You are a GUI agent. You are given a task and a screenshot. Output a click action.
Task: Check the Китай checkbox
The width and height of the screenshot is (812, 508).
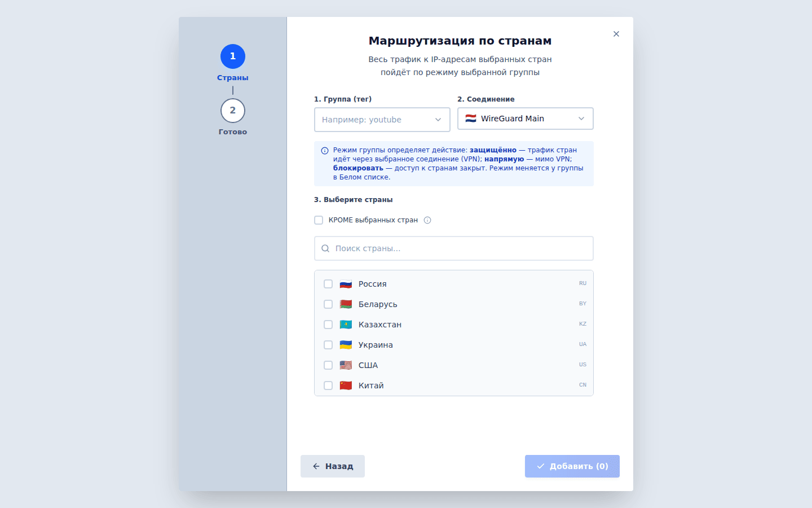[328, 386]
